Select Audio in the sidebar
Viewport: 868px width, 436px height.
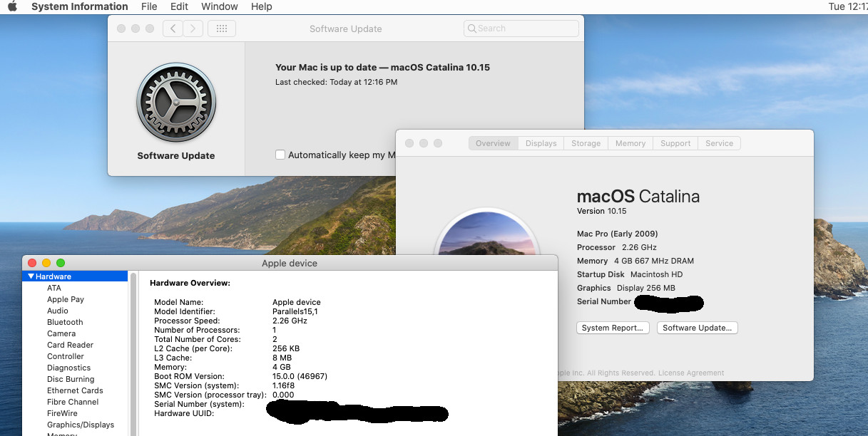(58, 311)
